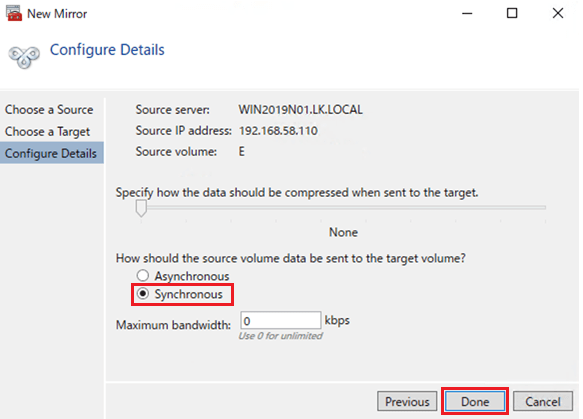Click the compression slider thumb

(x=141, y=208)
